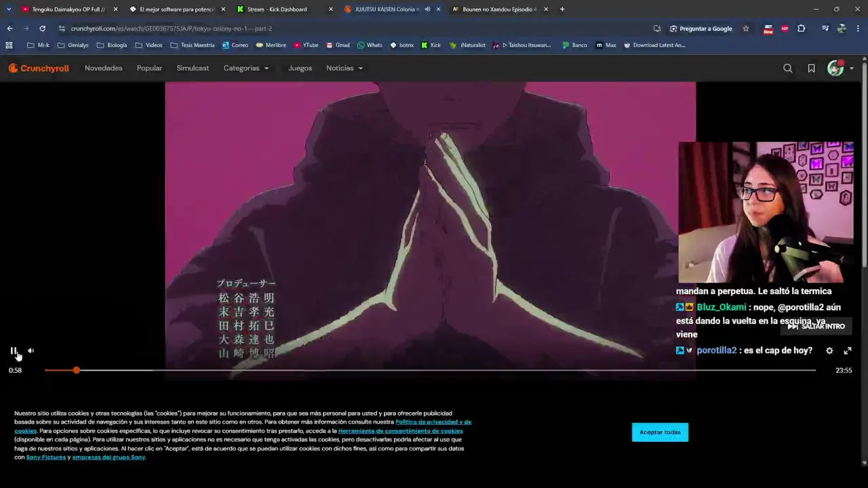Close the Kick Dashboard tab
Viewport: 868px width, 488px height.
click(x=330, y=9)
